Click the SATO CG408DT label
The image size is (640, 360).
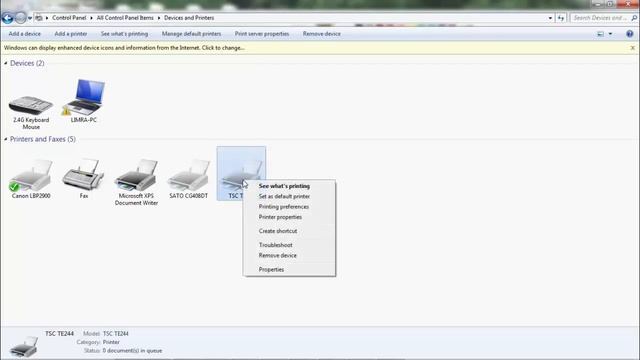tap(189, 196)
